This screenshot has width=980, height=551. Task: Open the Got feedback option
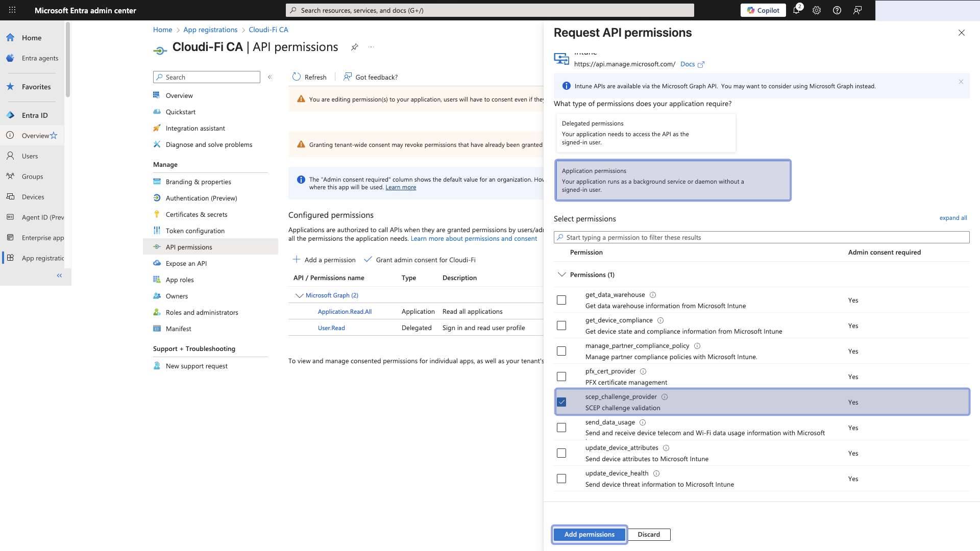click(370, 77)
